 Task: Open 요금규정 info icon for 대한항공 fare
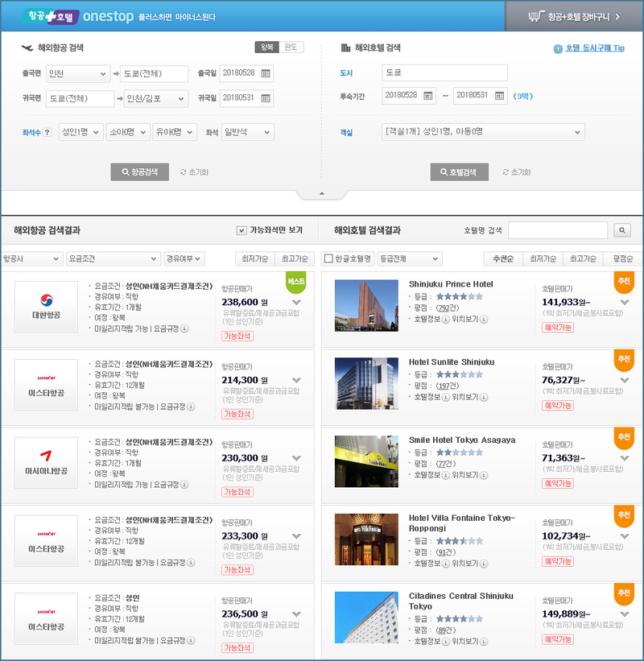tap(184, 328)
